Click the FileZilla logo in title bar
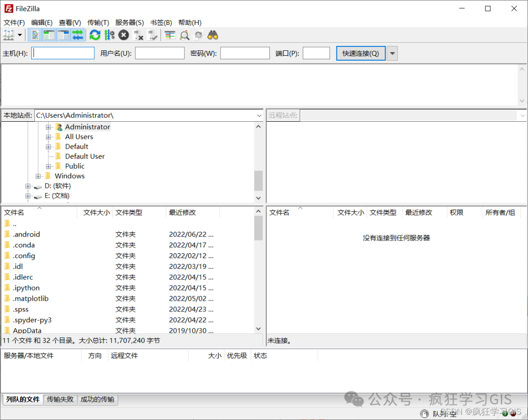Image resolution: width=528 pixels, height=420 pixels. [x=9, y=8]
